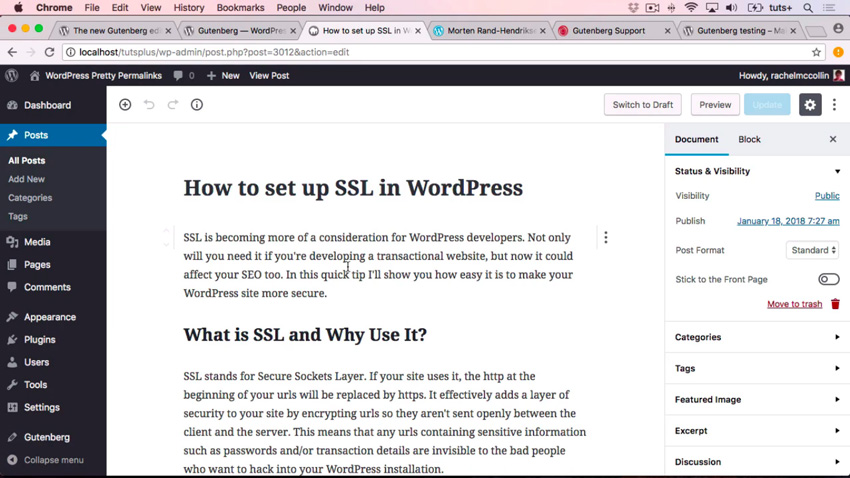Click Switch to Draft button
The image size is (850, 478).
(643, 105)
